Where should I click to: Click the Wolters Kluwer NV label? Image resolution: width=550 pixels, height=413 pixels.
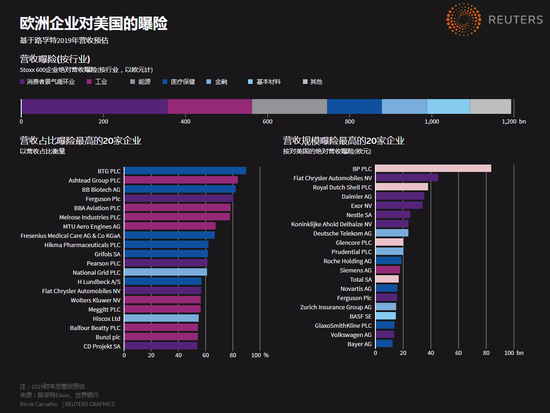tap(95, 300)
